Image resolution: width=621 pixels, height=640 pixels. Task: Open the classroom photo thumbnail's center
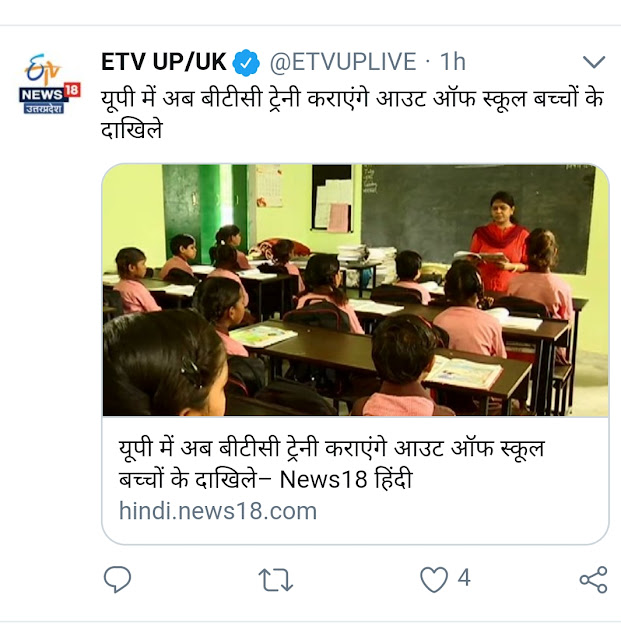tap(355, 290)
